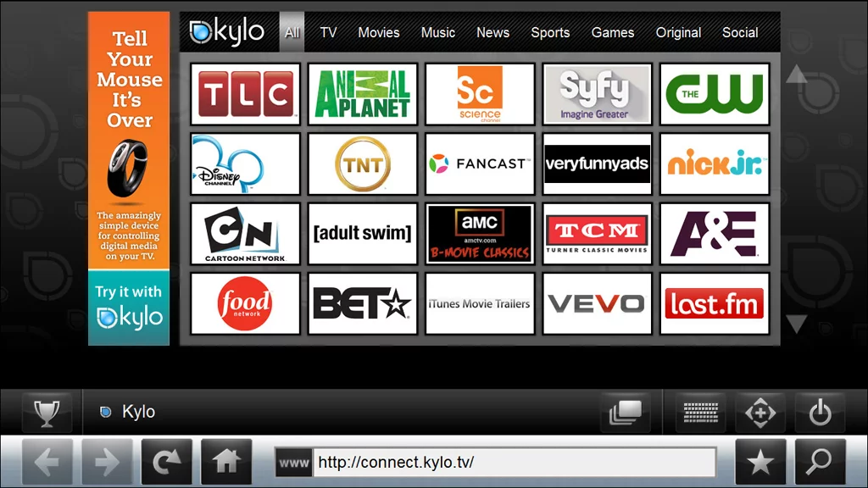Image resolution: width=868 pixels, height=488 pixels.
Task: Open the veryfunnyads tile
Action: click(x=598, y=164)
